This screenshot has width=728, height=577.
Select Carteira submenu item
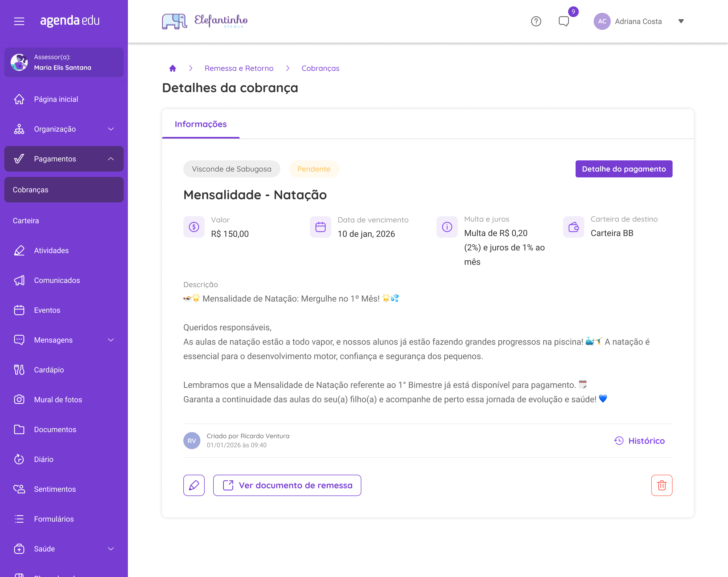(64, 221)
